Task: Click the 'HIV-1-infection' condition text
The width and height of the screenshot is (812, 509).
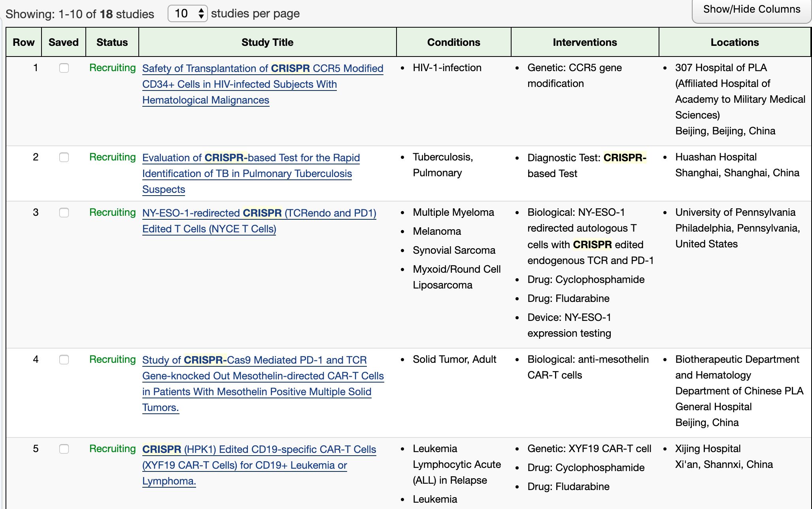Action: click(447, 68)
